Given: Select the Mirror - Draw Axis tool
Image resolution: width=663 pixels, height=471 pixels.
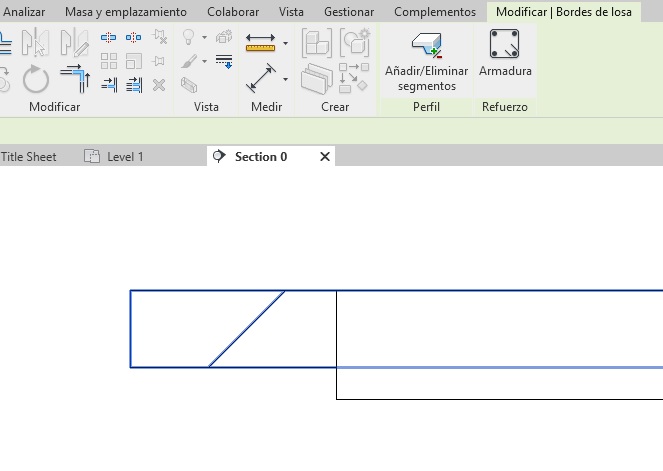Looking at the screenshot, I should 74,42.
